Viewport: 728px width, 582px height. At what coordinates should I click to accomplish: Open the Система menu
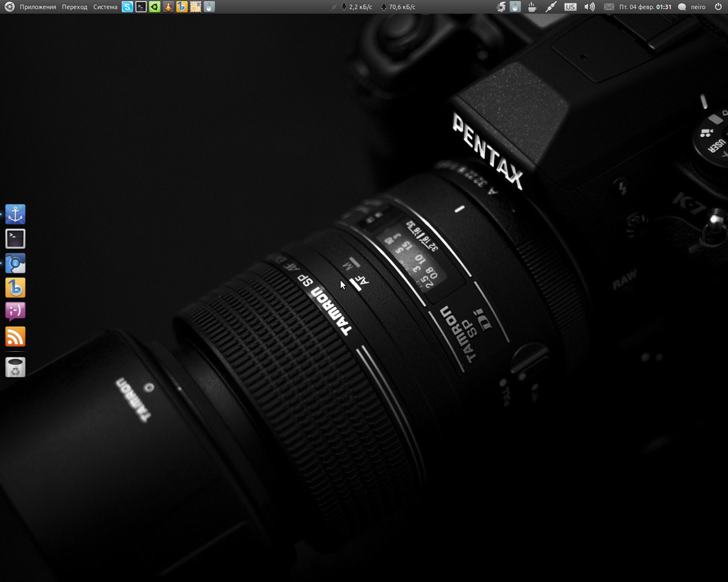105,7
